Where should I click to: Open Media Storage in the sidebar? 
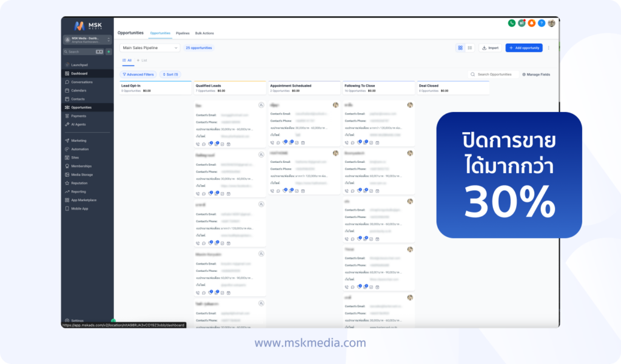coord(82,174)
